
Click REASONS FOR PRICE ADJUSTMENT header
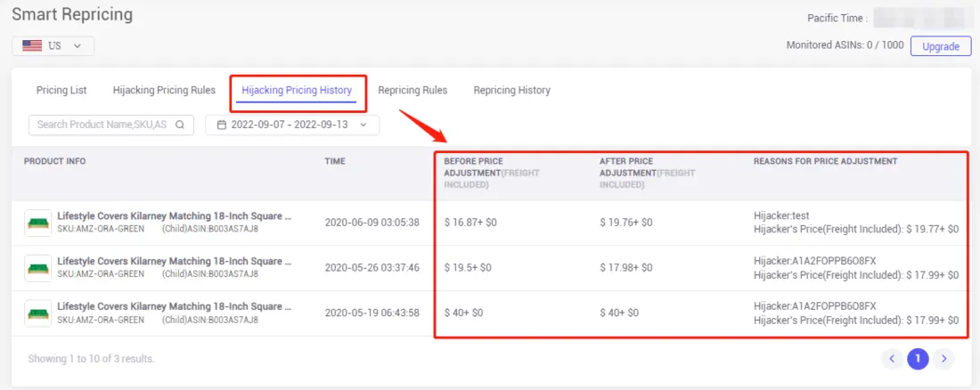826,161
